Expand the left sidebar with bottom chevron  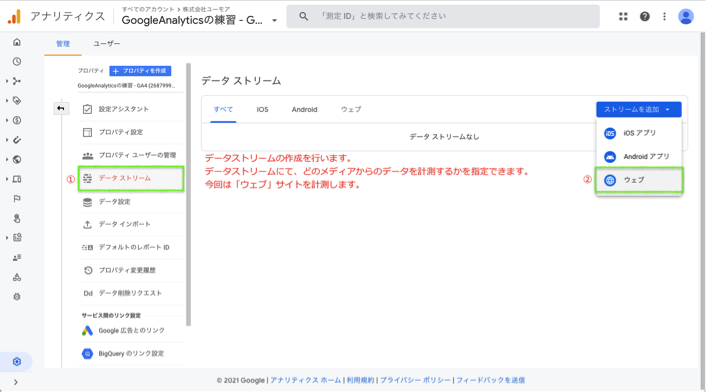(x=16, y=382)
